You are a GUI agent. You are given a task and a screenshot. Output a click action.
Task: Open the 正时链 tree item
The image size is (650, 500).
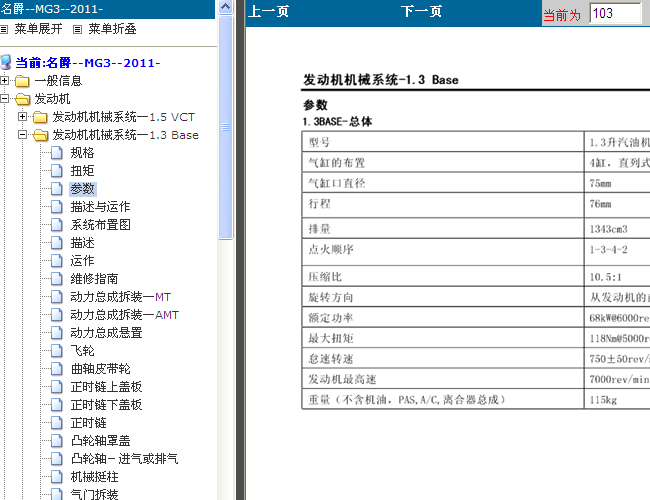pyautogui.click(x=88, y=423)
